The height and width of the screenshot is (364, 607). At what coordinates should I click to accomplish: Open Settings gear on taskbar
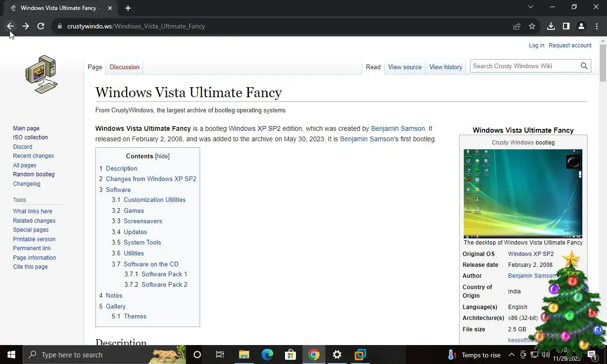pos(337,355)
